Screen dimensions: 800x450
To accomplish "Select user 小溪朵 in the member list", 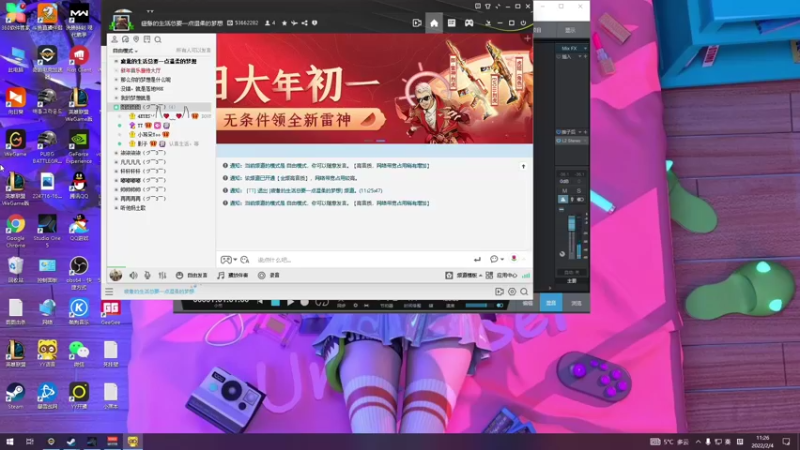I will pyautogui.click(x=149, y=135).
